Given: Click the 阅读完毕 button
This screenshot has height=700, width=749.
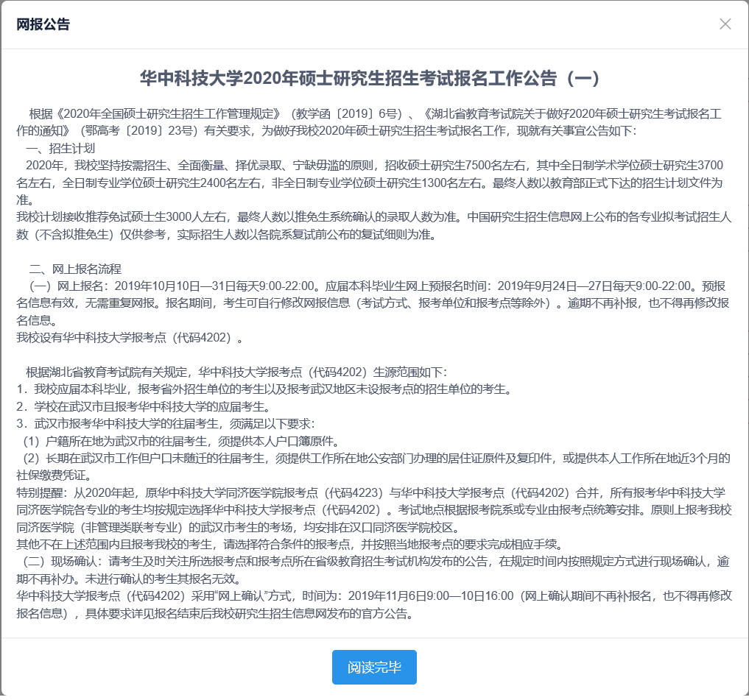Looking at the screenshot, I should 374,667.
